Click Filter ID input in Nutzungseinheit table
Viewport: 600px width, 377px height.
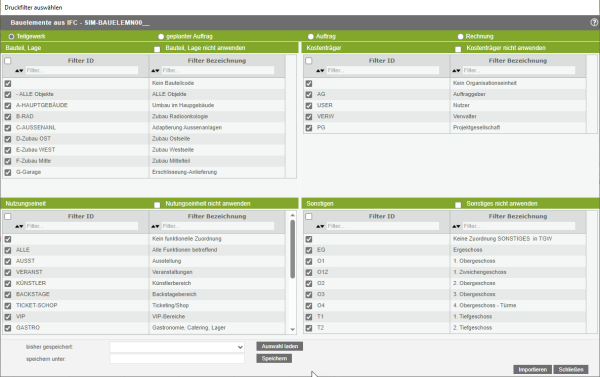(82, 226)
